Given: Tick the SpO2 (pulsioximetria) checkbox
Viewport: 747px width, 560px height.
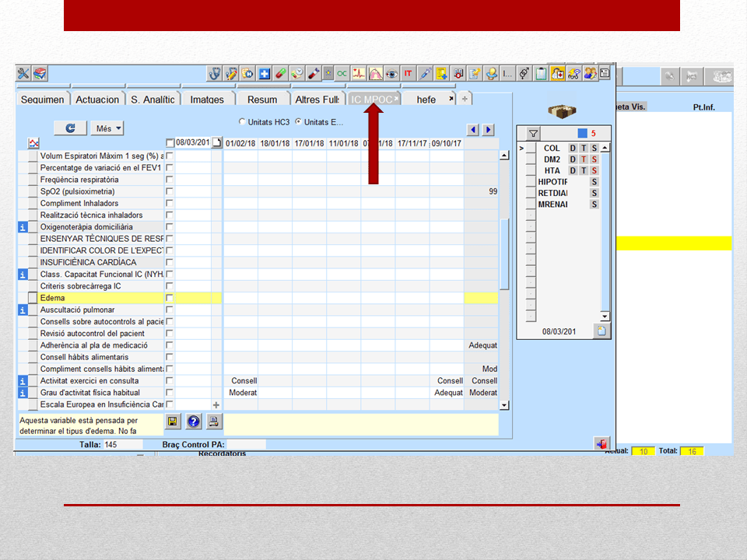Looking at the screenshot, I should tap(169, 191).
